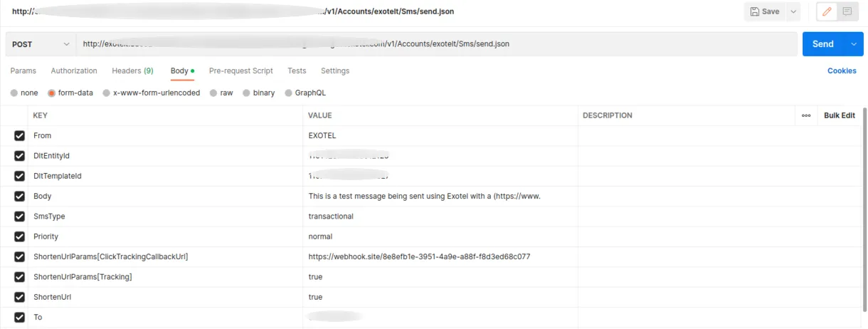Image resolution: width=868 pixels, height=329 pixels.
Task: Uncheck the Priority parameter row
Action: coord(19,236)
